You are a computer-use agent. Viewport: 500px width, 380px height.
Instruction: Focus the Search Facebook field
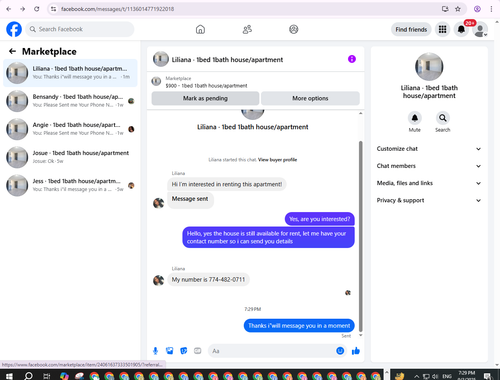tap(80, 29)
